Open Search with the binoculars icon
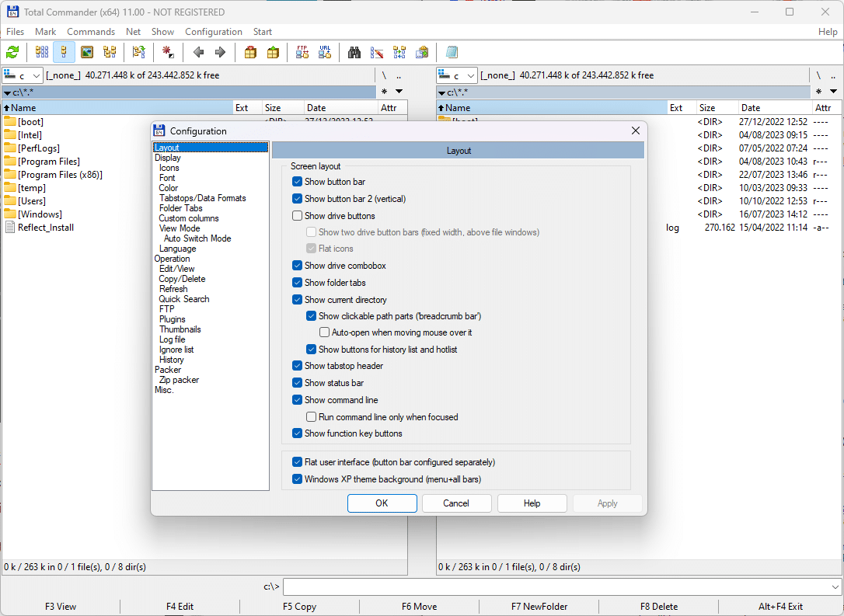 [354, 52]
